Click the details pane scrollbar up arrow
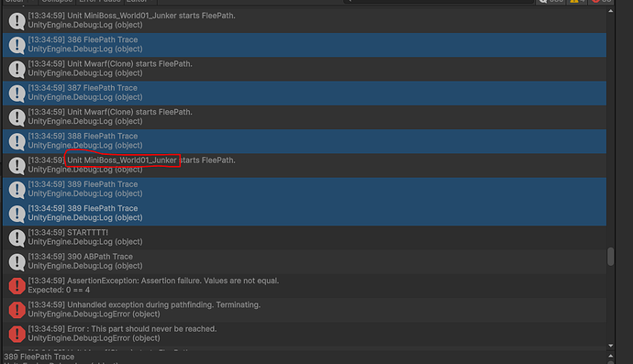 (x=610, y=356)
